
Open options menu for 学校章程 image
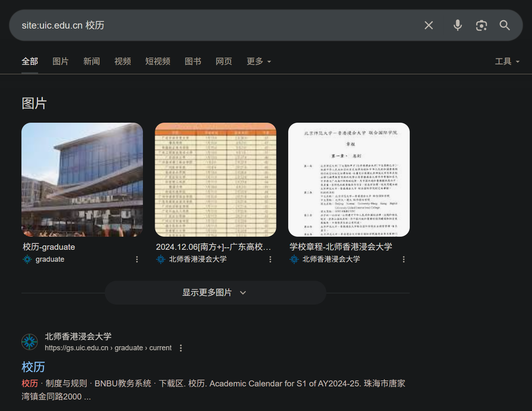click(x=404, y=259)
